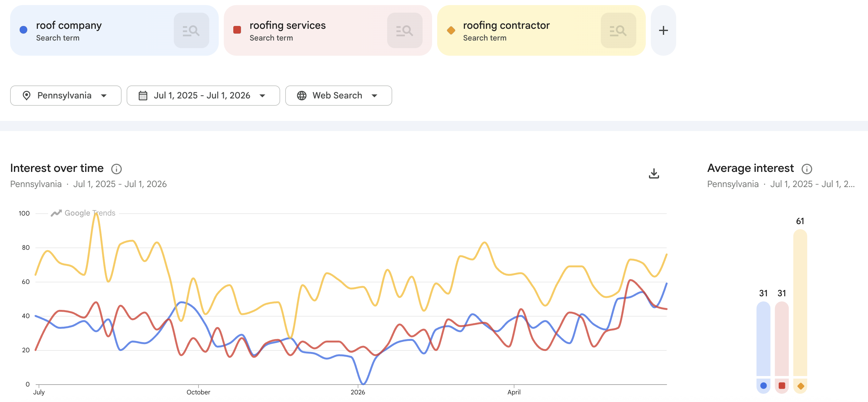
Task: Click the Web Search dropdown arrow
Action: 374,96
